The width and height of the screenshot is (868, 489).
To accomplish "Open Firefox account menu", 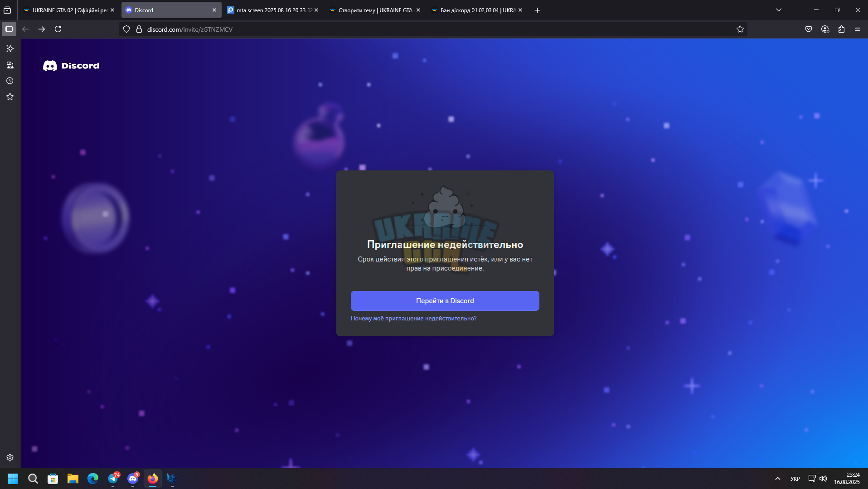I will pyautogui.click(x=825, y=29).
